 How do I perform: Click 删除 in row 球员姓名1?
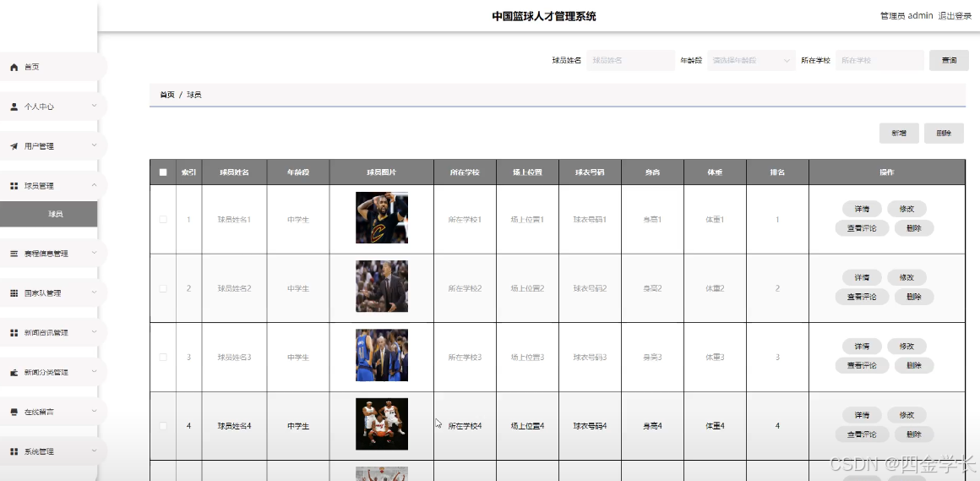[914, 228]
